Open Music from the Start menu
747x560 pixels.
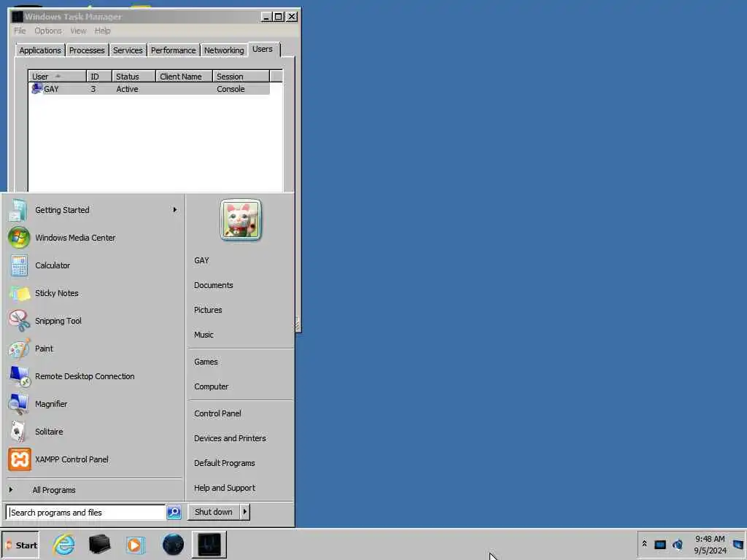(204, 335)
